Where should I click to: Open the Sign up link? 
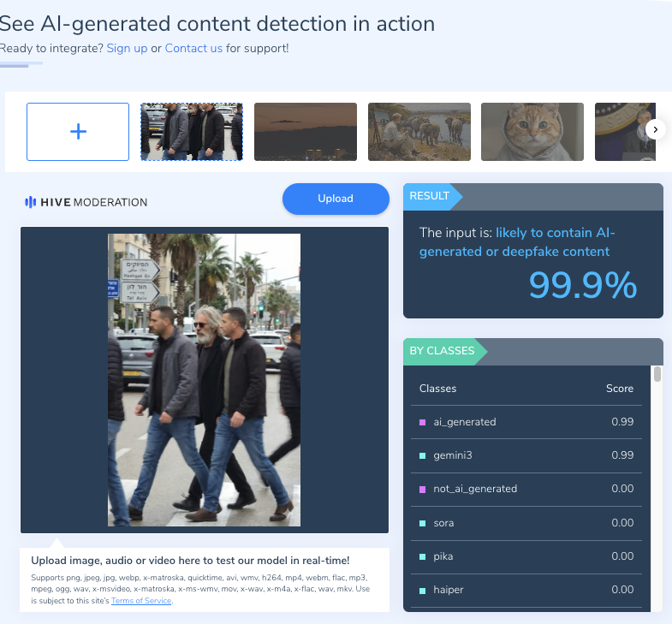click(127, 49)
